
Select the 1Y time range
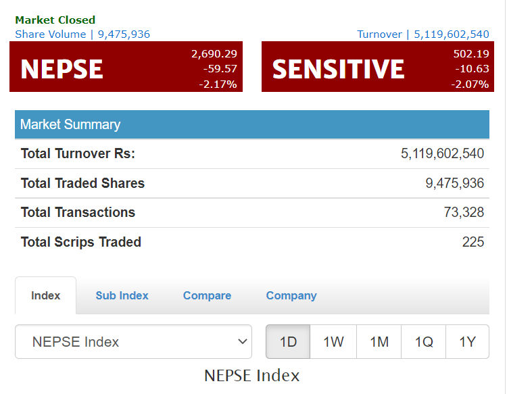467,341
